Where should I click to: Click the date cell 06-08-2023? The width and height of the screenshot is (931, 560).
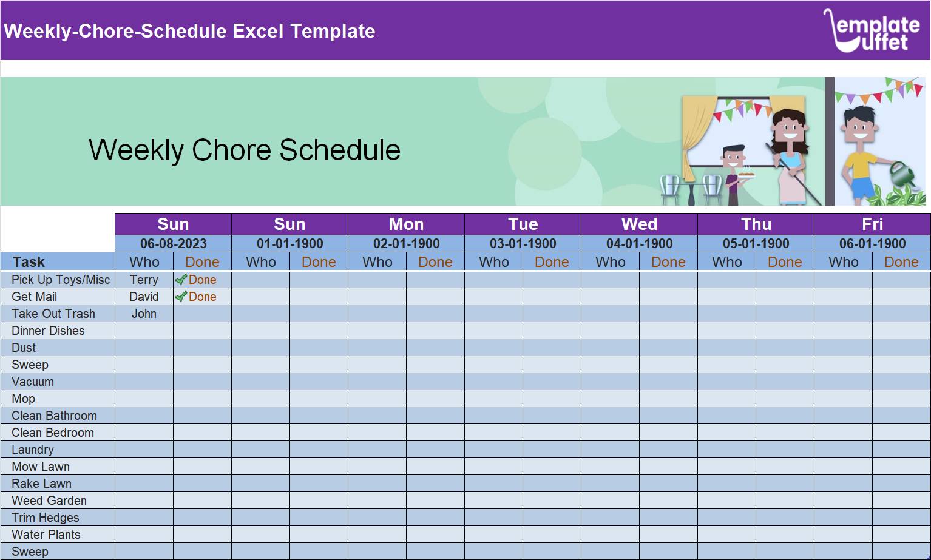[x=173, y=244]
